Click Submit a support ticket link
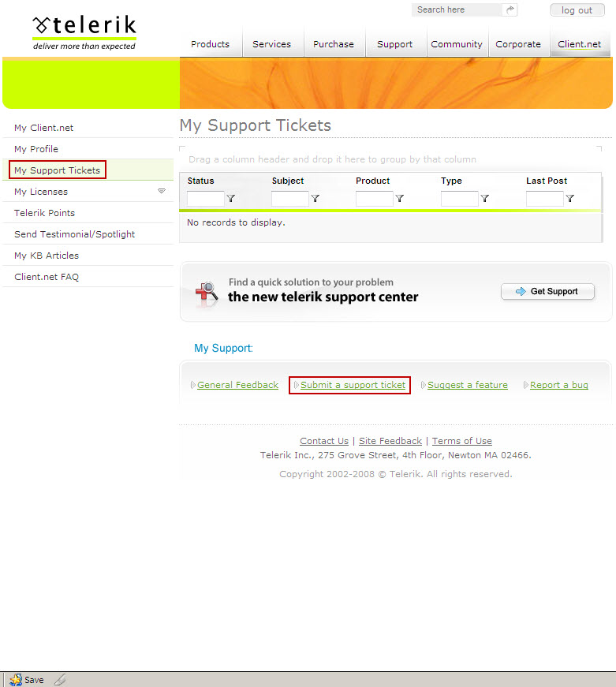Image resolution: width=616 pixels, height=687 pixels. point(353,385)
